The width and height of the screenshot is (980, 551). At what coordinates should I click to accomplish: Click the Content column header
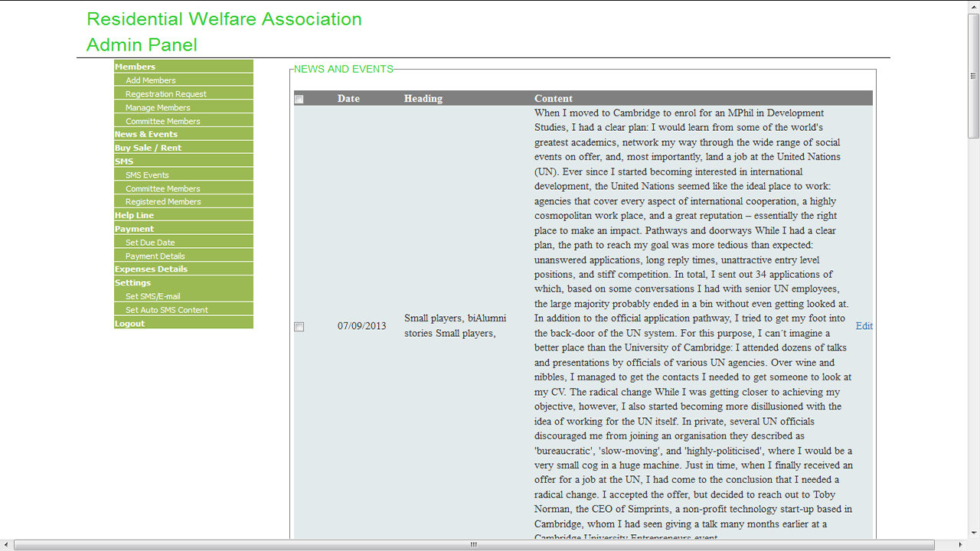(554, 99)
